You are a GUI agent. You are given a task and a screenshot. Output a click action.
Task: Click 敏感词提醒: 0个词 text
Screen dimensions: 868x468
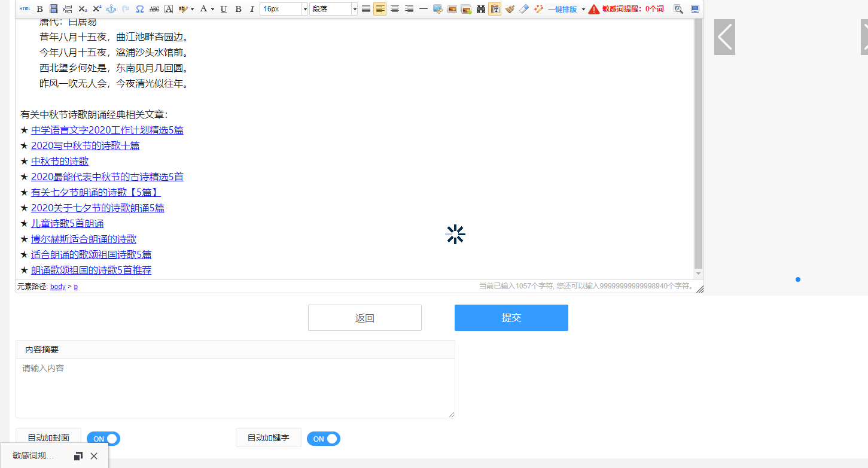(x=633, y=9)
